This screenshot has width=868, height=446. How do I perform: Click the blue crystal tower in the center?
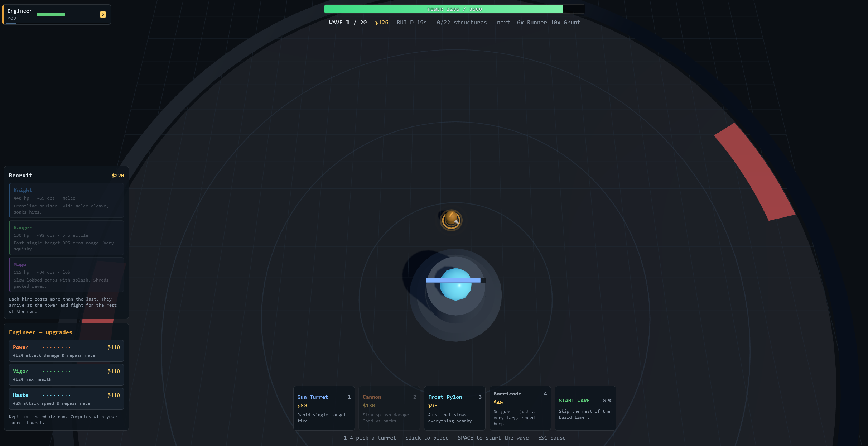[455, 284]
